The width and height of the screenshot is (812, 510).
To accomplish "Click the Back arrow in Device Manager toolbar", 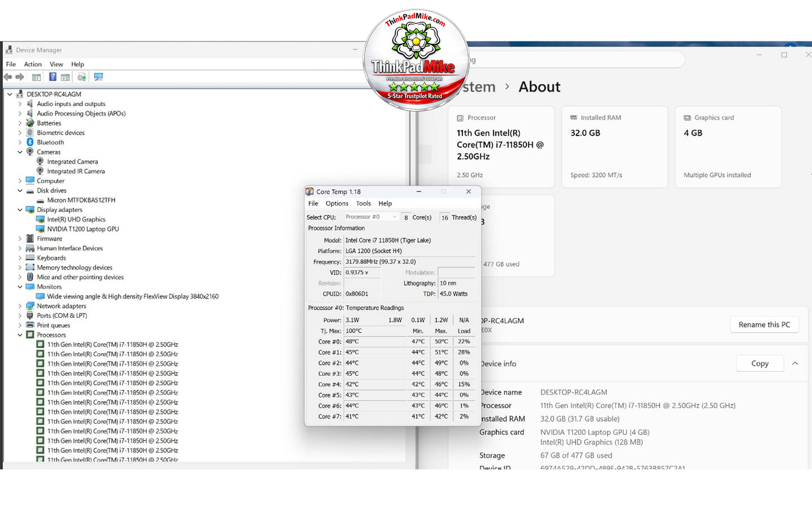I will (x=8, y=77).
